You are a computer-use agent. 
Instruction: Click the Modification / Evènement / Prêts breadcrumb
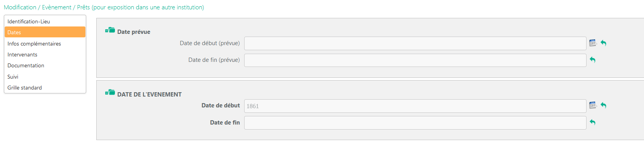click(x=104, y=7)
